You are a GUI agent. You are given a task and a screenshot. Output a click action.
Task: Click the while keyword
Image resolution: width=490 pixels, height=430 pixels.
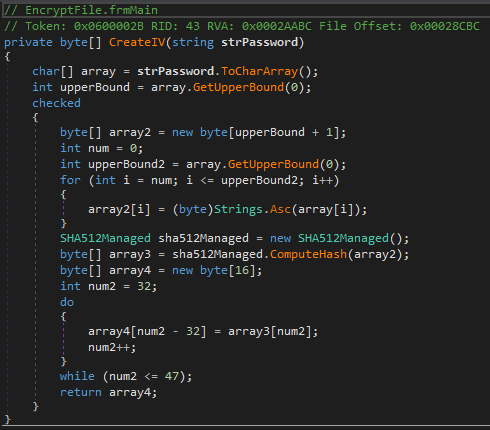pos(77,376)
